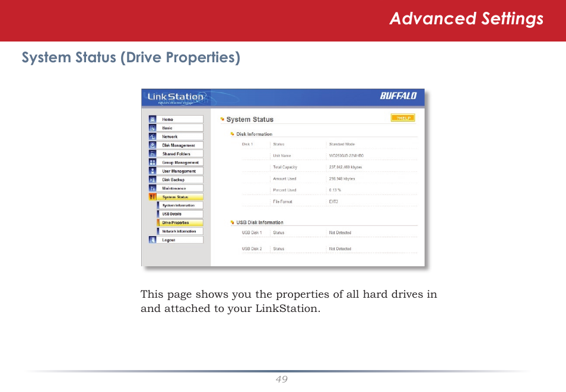
Task: Click the File Format label
Action: click(282, 202)
